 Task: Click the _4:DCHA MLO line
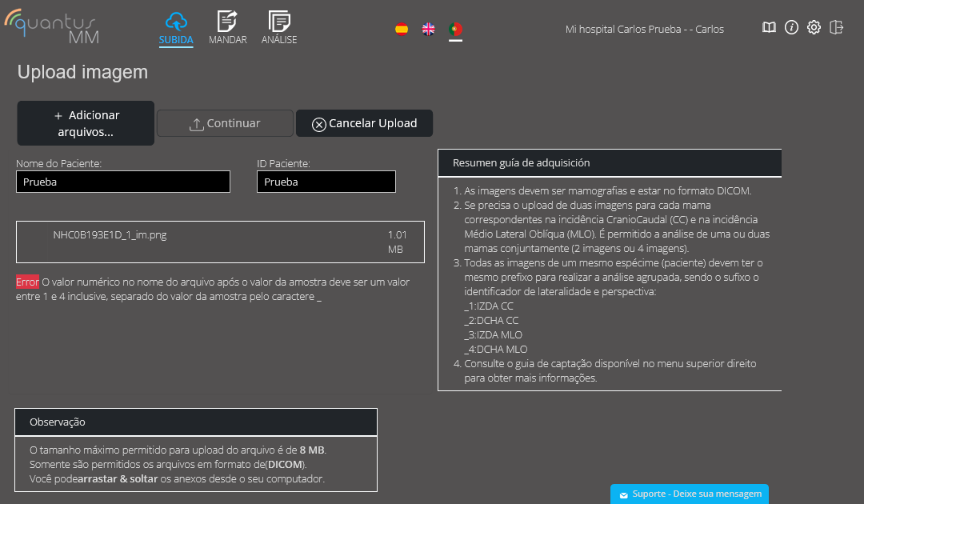point(495,349)
